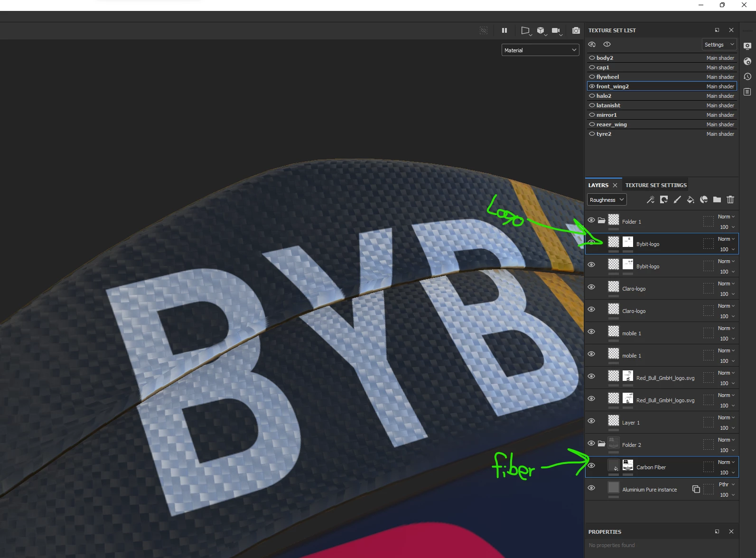Screen dimensions: 756x558
Task: Toggle visibility of tyre2 texture set
Action: [x=592, y=133]
